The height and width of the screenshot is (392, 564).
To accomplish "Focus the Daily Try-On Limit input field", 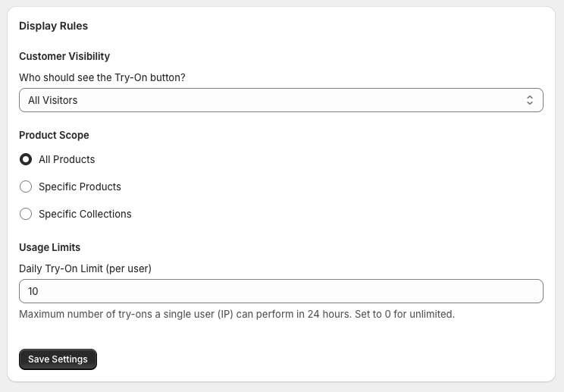I will coord(281,291).
